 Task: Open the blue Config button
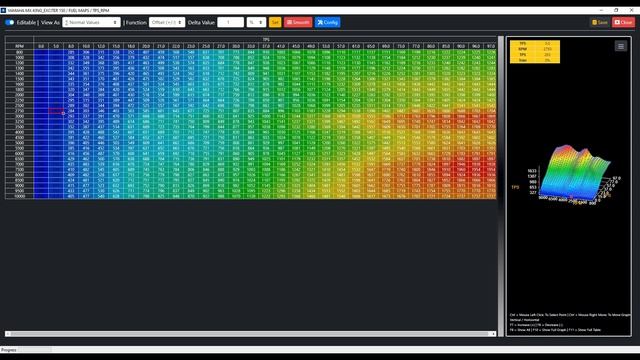327,22
